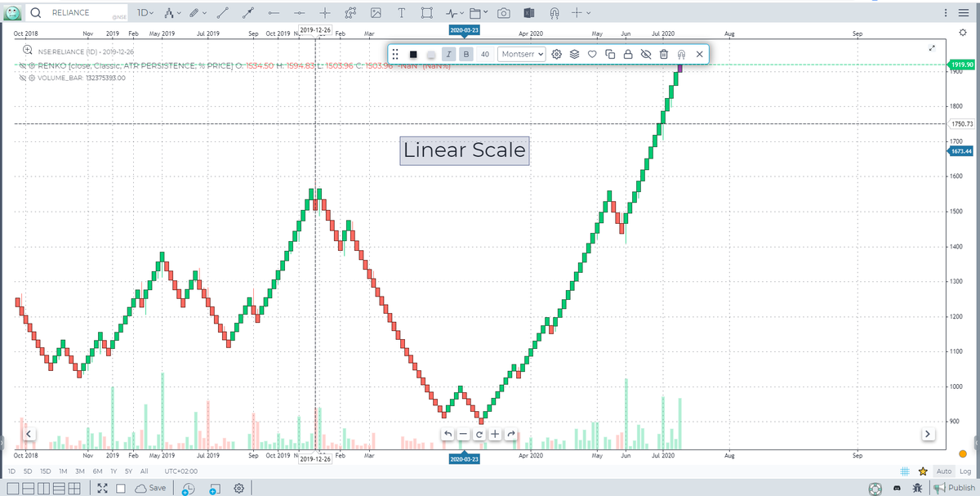Open chart settings gear at top right
The height and width of the screenshot is (496, 980).
tap(962, 32)
